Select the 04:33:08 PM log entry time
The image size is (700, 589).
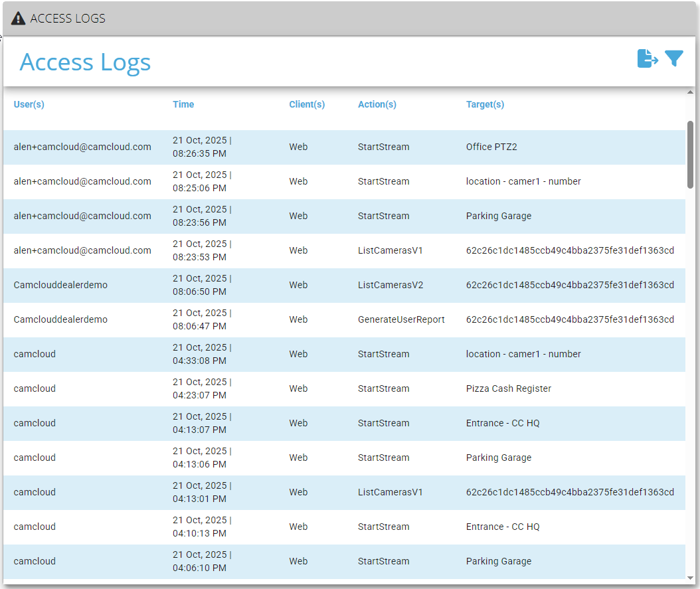pyautogui.click(x=199, y=361)
